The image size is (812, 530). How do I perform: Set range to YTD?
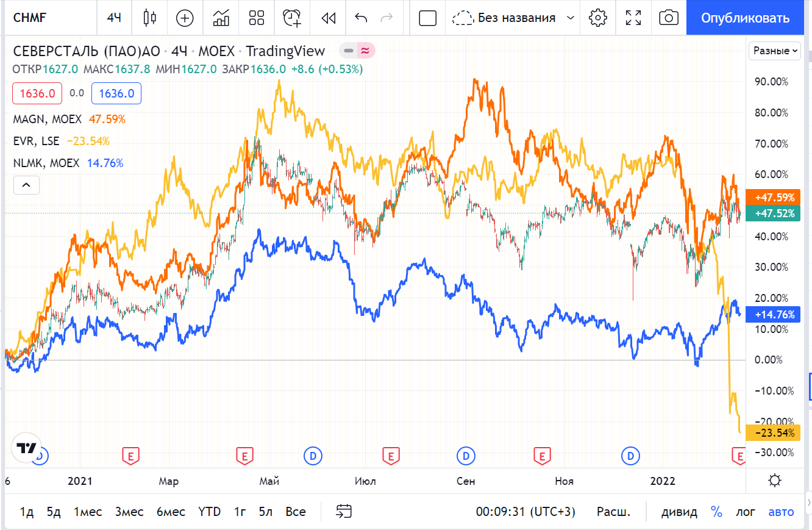coord(209,512)
